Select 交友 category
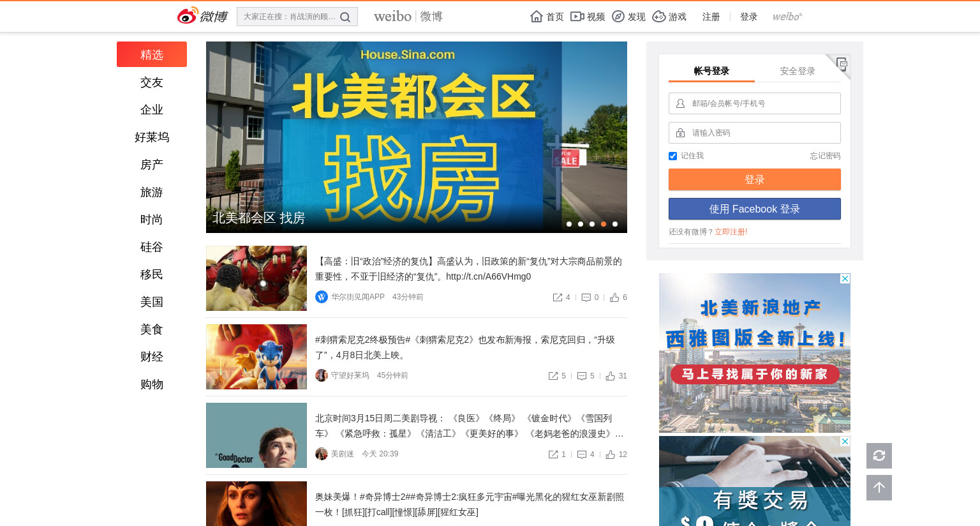The image size is (980, 526). point(152,82)
